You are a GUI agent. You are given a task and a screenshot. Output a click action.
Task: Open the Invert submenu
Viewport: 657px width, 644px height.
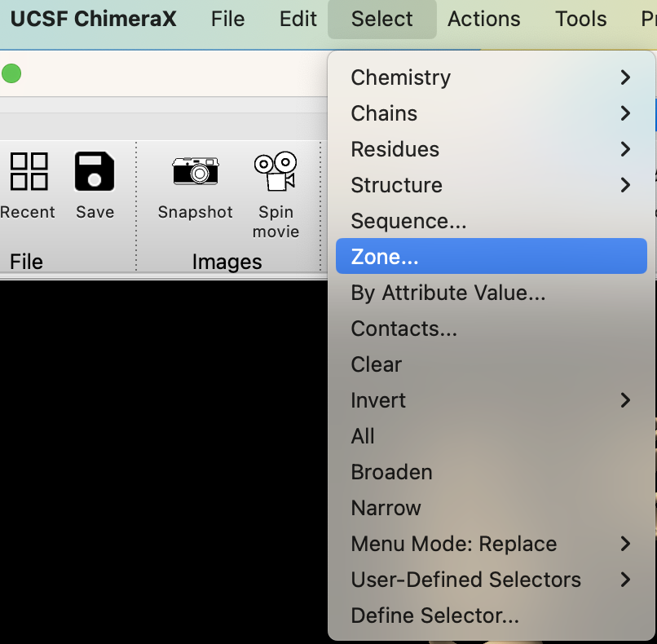point(491,400)
